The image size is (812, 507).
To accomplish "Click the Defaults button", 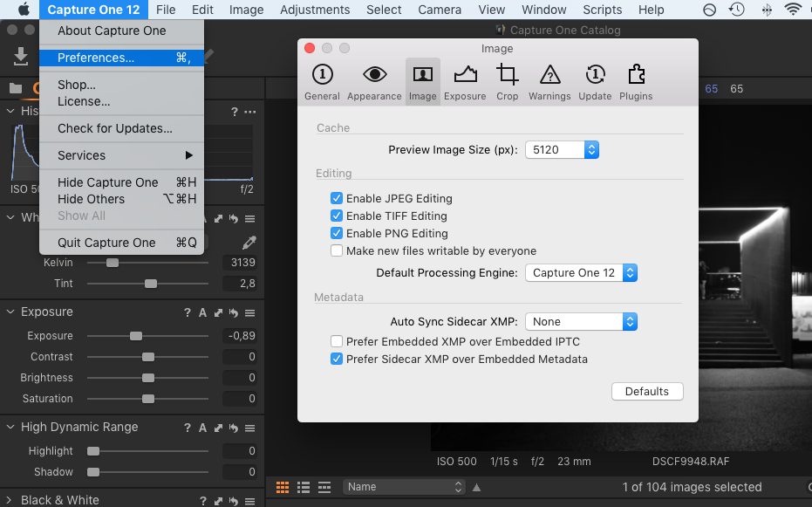I will click(647, 391).
